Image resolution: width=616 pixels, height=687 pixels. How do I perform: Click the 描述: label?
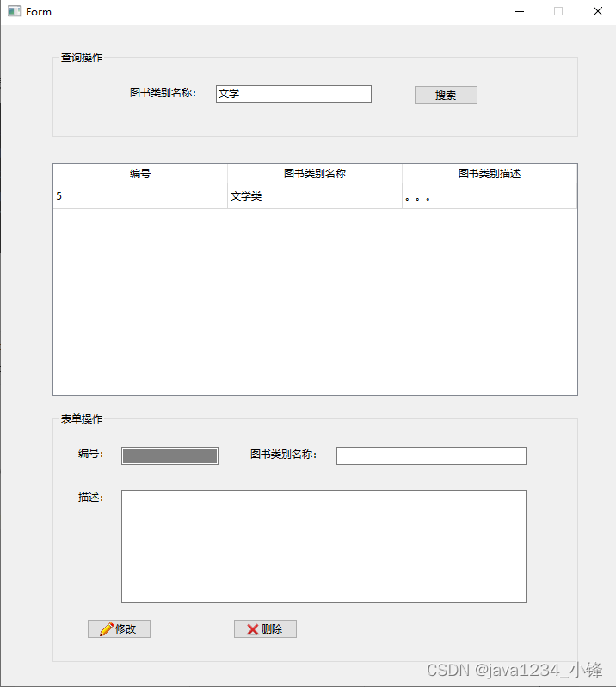point(90,498)
